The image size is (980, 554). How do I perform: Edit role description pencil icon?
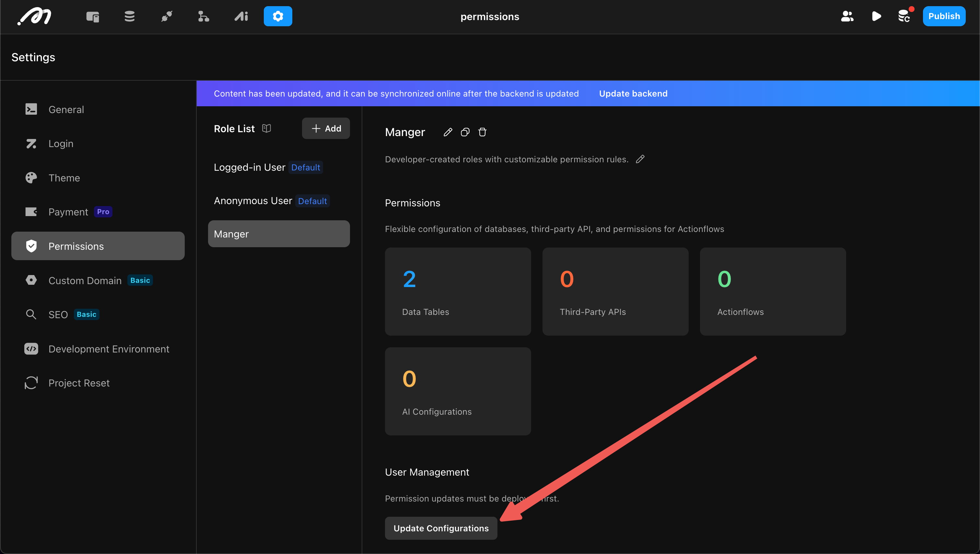pyautogui.click(x=640, y=159)
